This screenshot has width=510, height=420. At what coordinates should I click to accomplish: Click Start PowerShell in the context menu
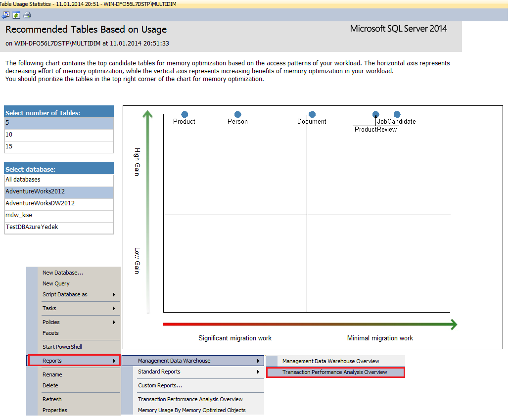[62, 347]
